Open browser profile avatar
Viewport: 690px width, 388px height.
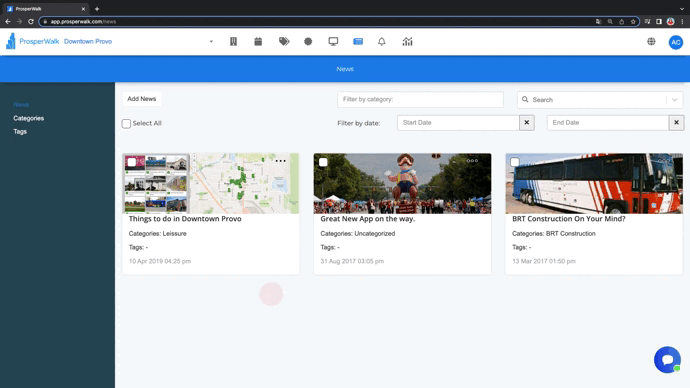[x=670, y=21]
